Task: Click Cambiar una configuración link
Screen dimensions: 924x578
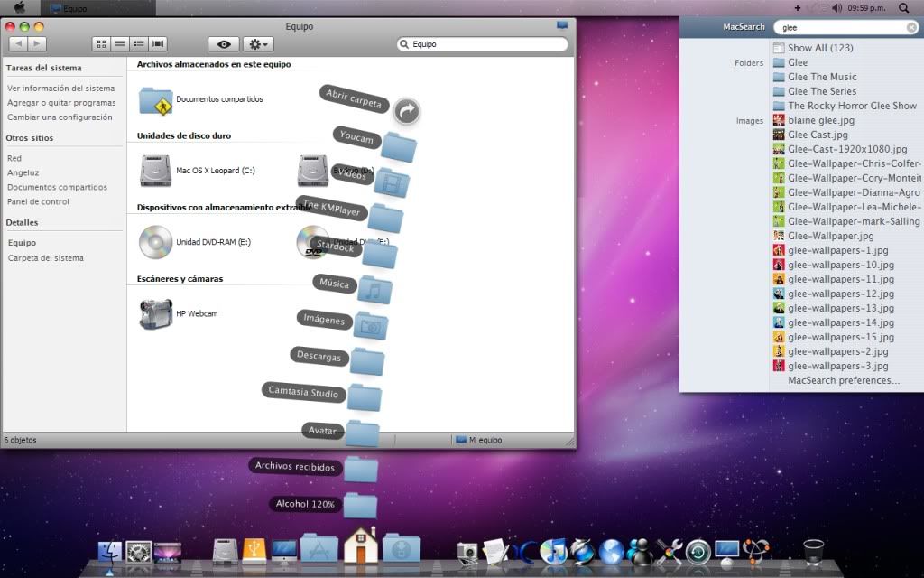Action: click(x=60, y=117)
